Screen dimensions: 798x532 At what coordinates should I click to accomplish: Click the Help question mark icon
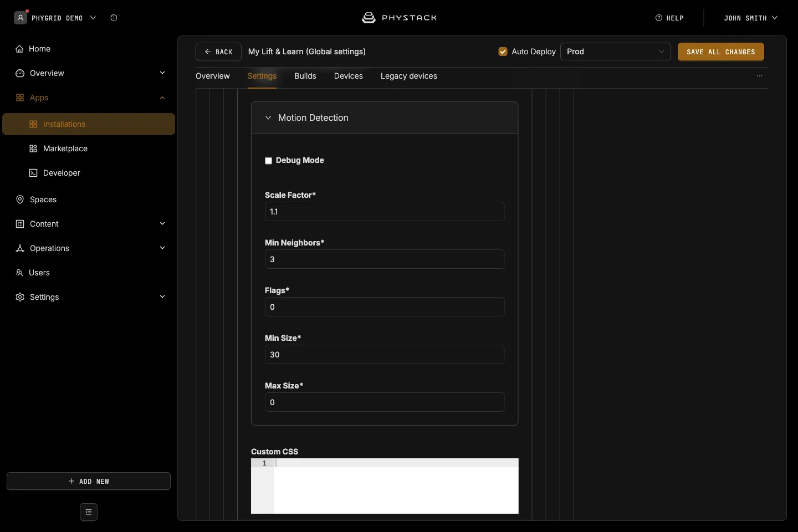point(659,18)
